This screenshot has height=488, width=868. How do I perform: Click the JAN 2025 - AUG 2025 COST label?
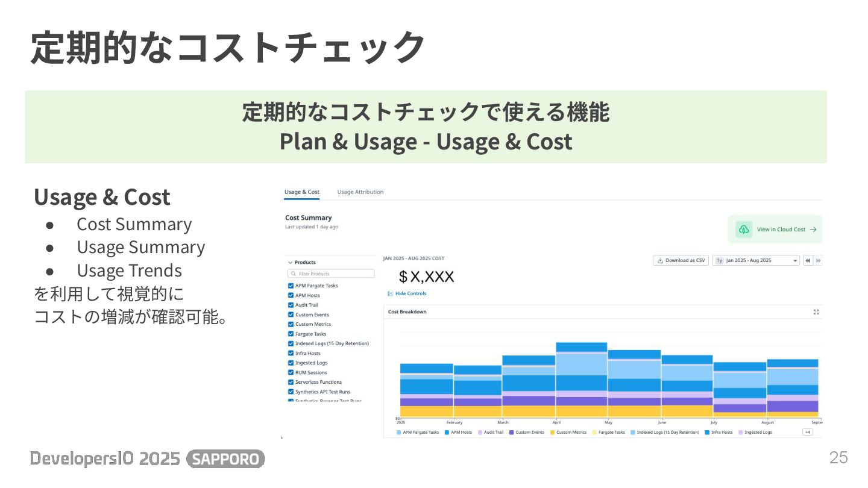pyautogui.click(x=414, y=258)
